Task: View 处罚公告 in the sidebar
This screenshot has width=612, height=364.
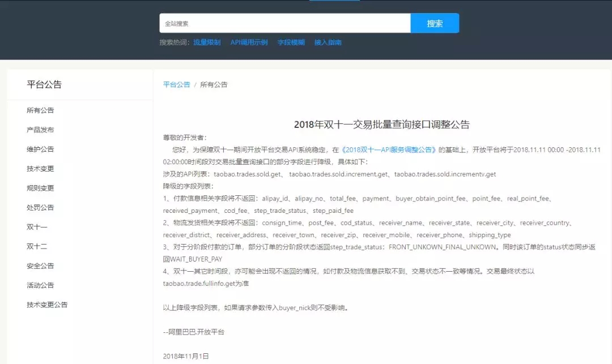Action: click(x=40, y=208)
